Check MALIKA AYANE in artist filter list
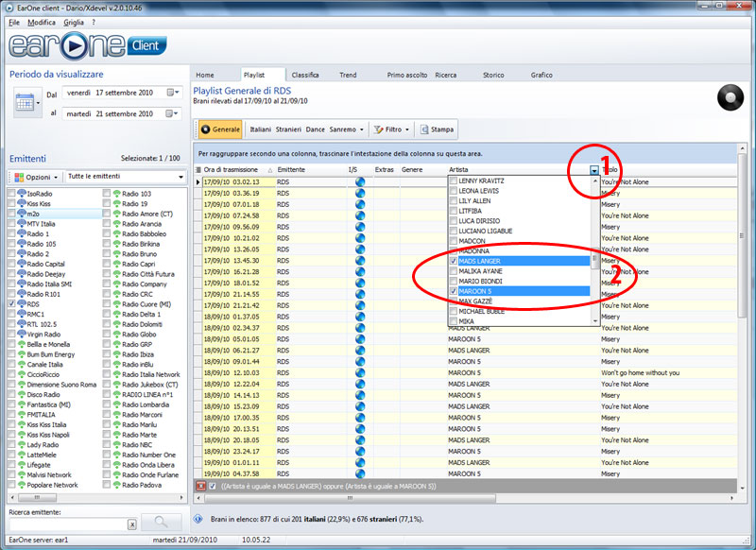This screenshot has width=756, height=550. point(454,271)
